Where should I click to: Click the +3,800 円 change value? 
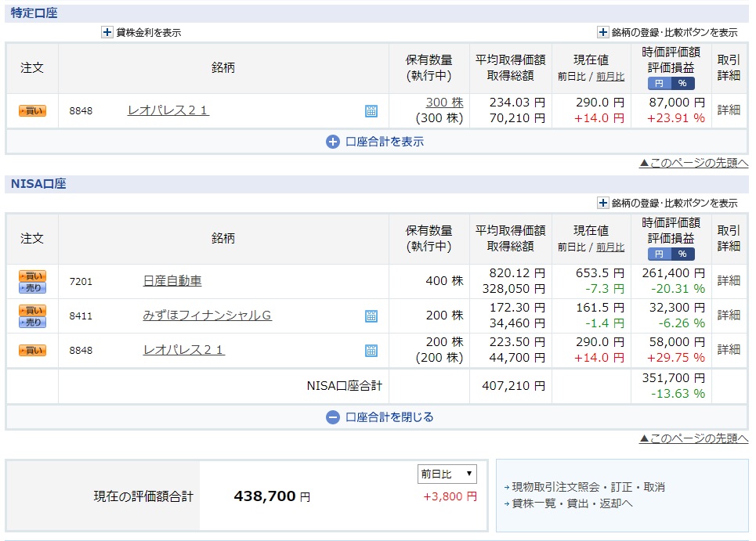pos(450,496)
